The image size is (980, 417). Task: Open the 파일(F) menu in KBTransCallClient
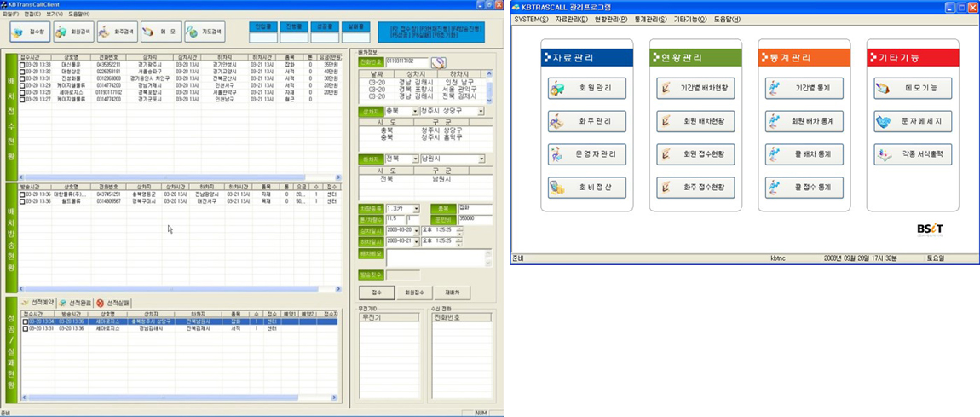pyautogui.click(x=10, y=14)
